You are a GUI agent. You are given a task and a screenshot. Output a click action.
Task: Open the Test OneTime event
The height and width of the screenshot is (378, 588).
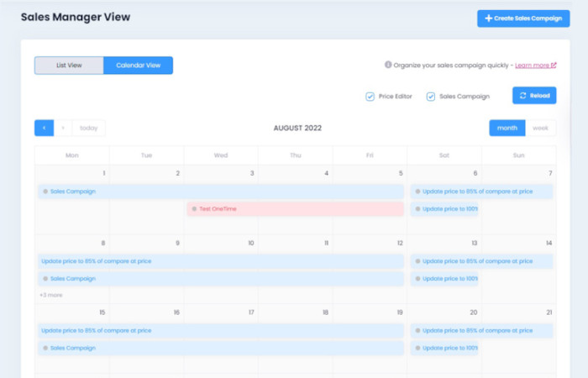(x=296, y=209)
